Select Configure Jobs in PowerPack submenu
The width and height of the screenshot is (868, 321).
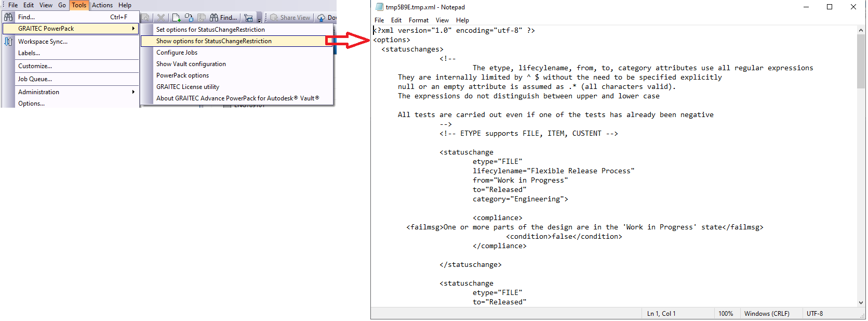237,53
